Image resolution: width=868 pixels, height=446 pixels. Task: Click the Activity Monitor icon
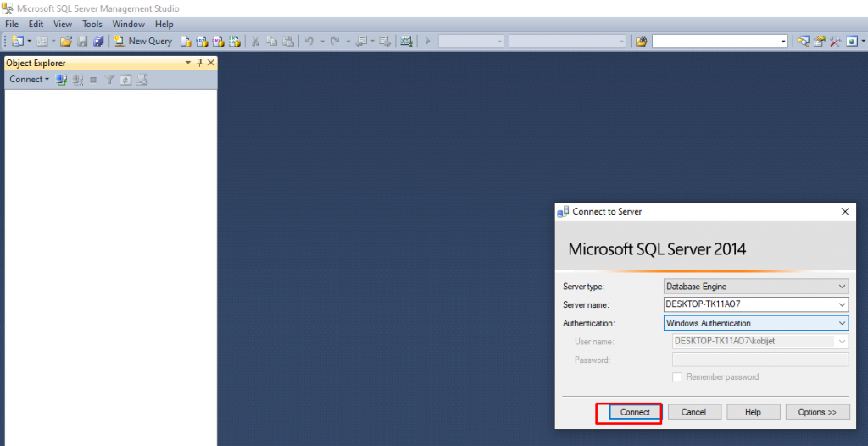[x=407, y=41]
